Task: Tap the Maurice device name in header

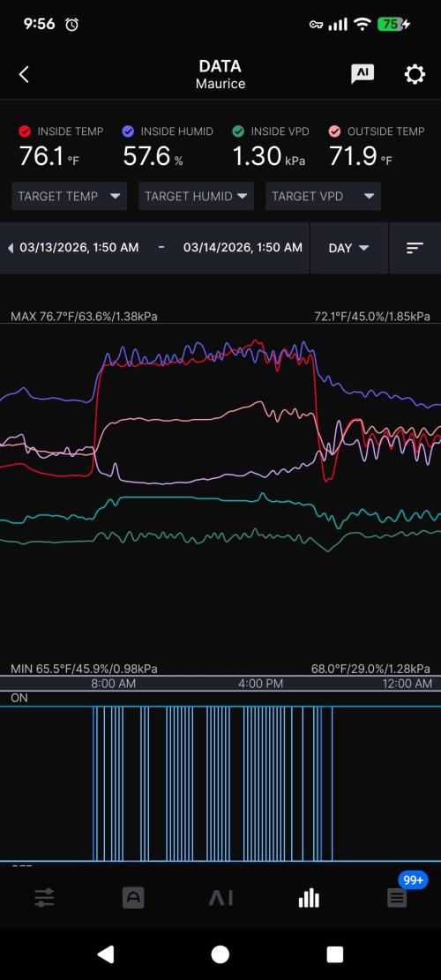Action: click(220, 84)
